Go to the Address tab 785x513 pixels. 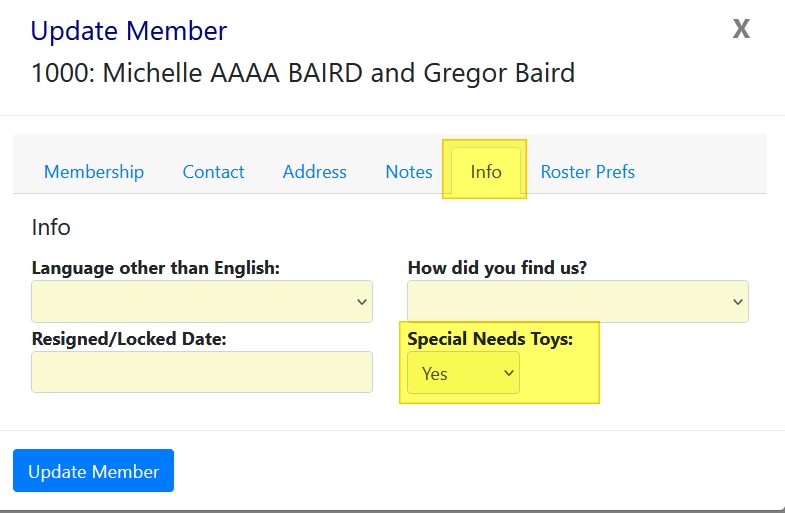314,172
